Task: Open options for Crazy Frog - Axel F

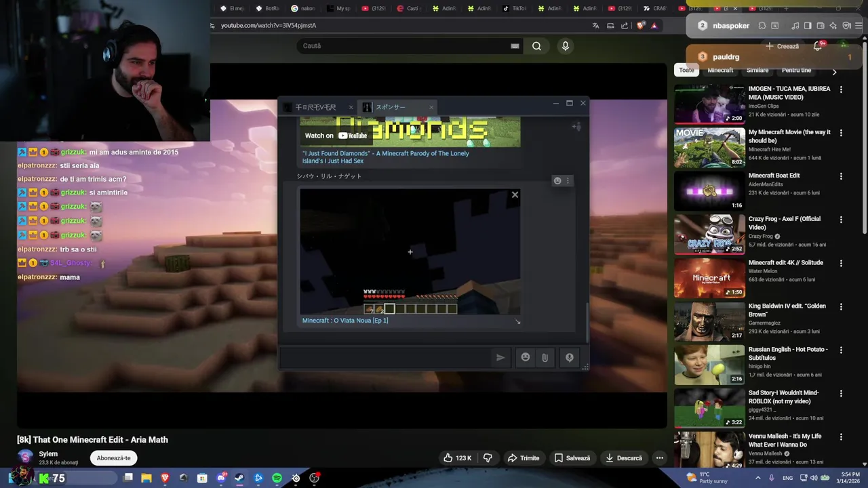Action: click(x=841, y=220)
